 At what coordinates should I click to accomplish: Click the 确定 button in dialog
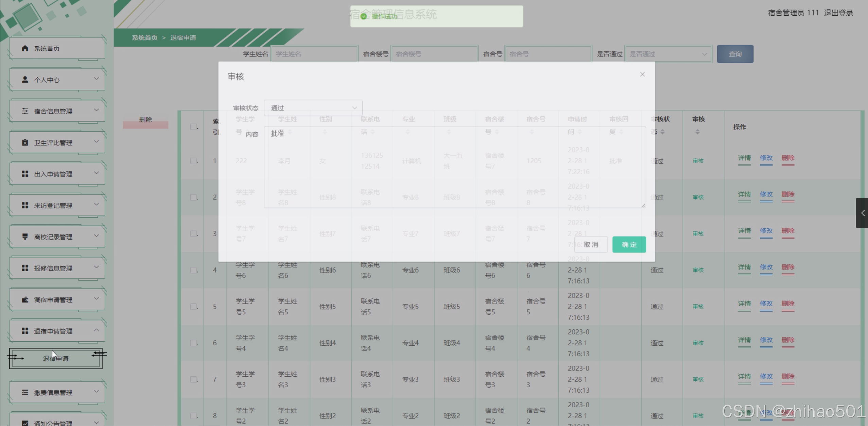coord(629,245)
